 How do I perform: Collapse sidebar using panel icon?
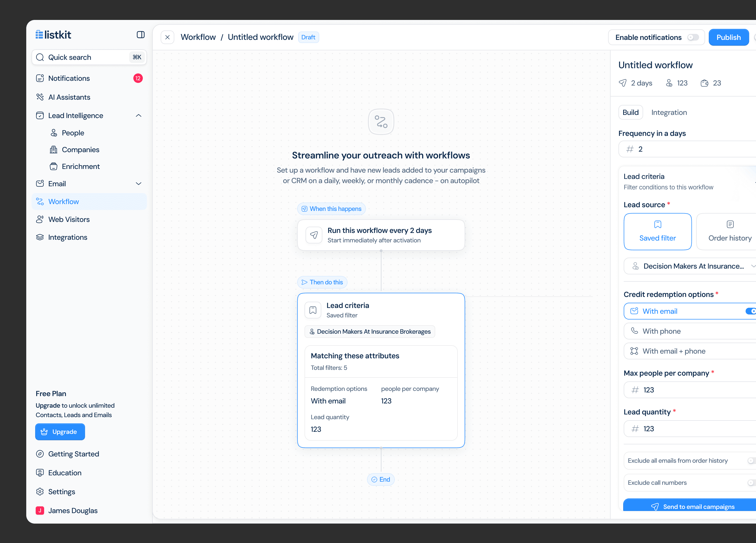[140, 35]
